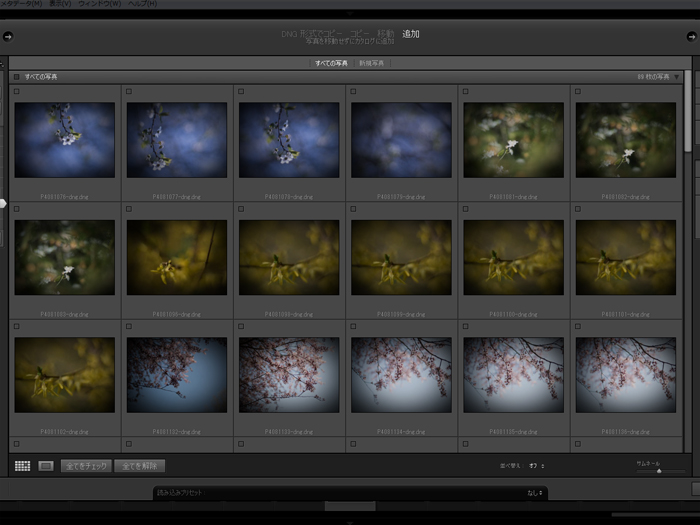Switch to loupe view
The height and width of the screenshot is (525, 700).
45,466
